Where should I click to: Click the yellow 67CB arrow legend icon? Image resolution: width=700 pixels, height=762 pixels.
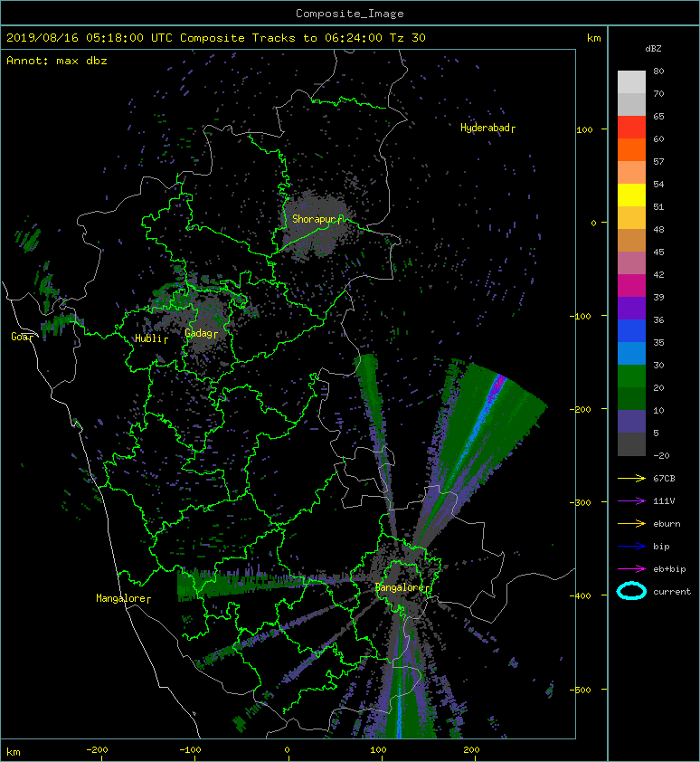tap(631, 478)
